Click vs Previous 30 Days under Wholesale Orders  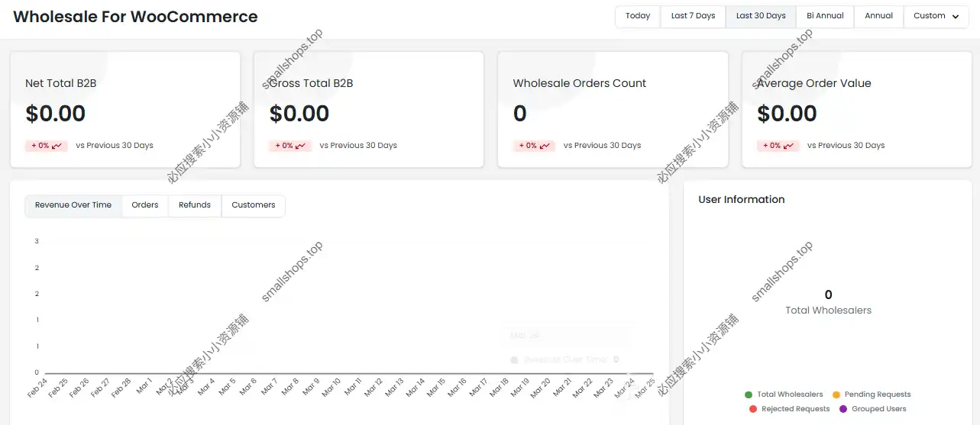[x=602, y=146]
